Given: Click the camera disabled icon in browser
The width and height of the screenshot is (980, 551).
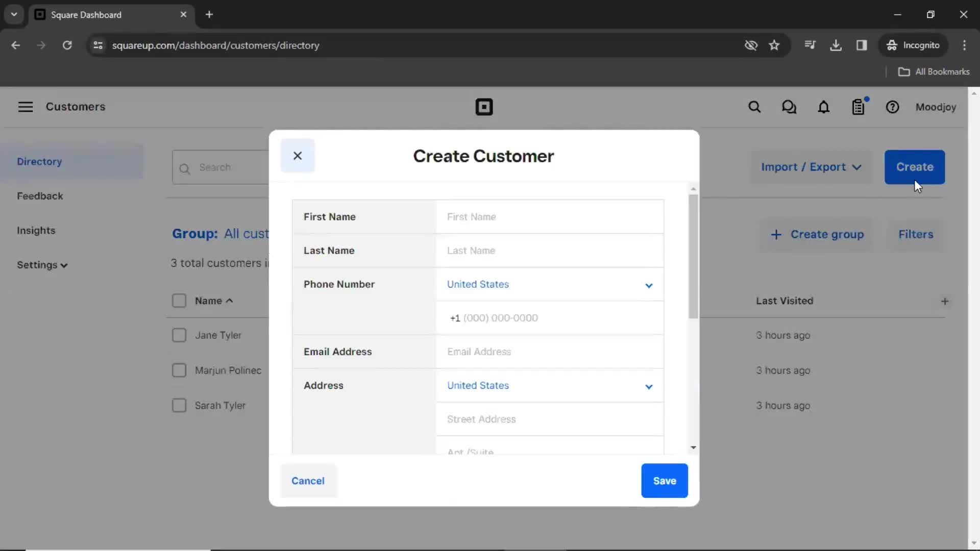Looking at the screenshot, I should (751, 45).
